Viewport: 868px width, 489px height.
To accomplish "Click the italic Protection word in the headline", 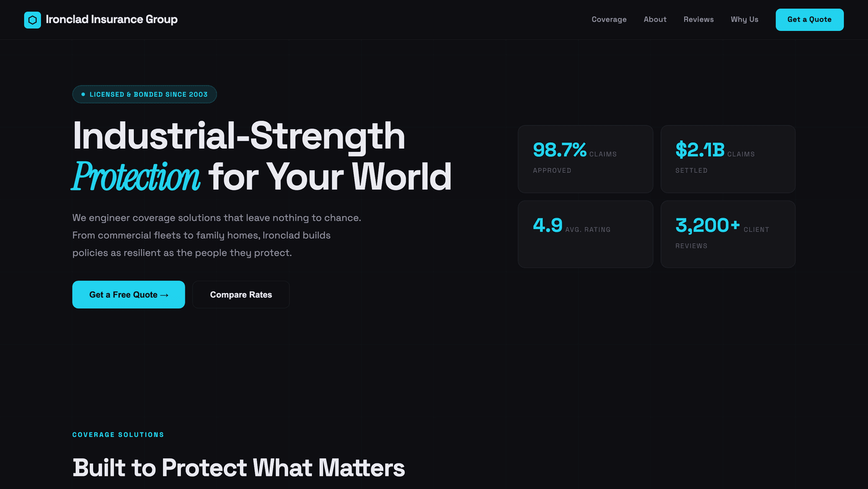I will coord(136,177).
